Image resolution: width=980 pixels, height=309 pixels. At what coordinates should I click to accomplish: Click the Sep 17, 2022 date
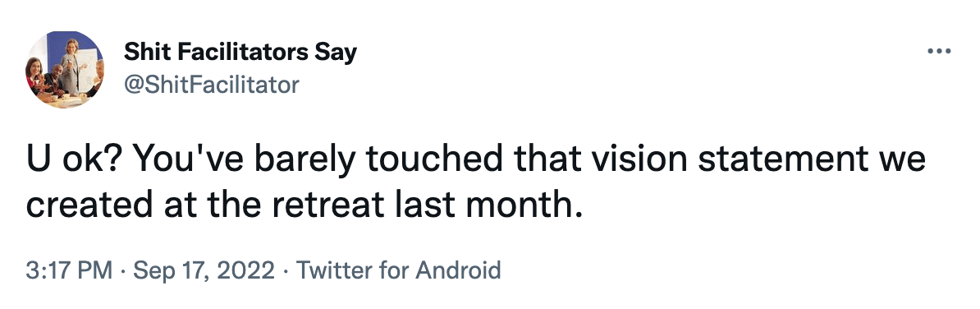coord(204,271)
